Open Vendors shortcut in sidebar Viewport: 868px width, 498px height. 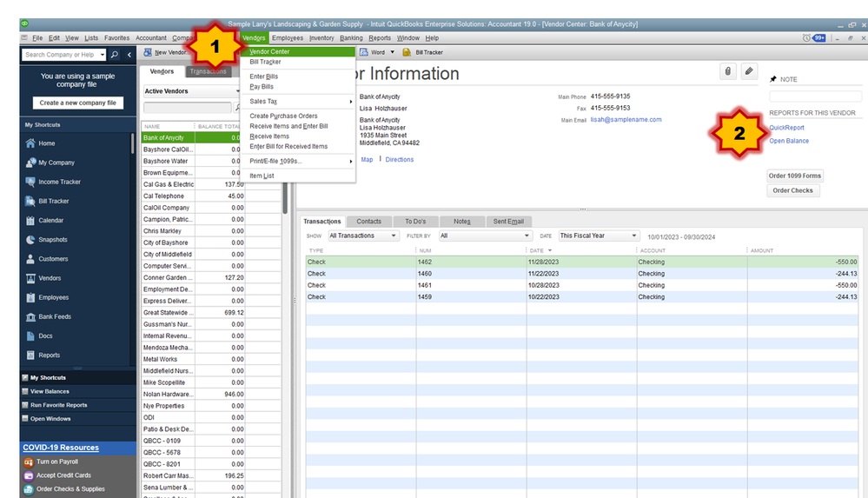50,278
